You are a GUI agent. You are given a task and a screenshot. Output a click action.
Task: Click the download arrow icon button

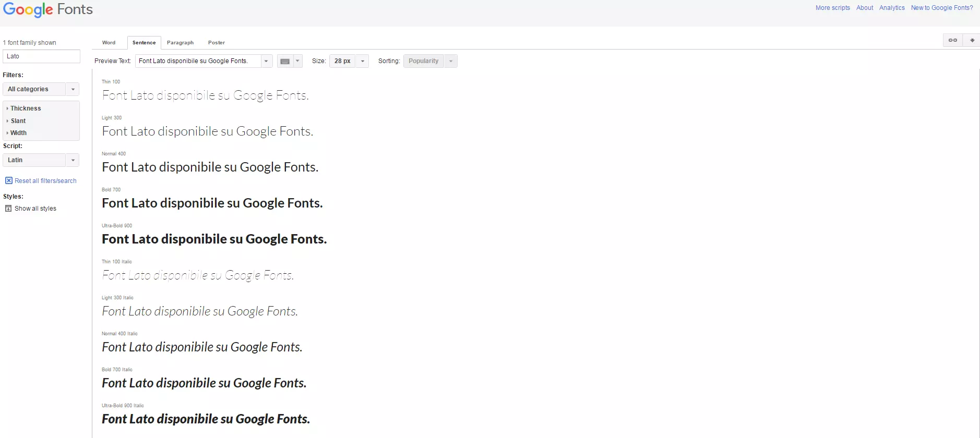coord(972,40)
